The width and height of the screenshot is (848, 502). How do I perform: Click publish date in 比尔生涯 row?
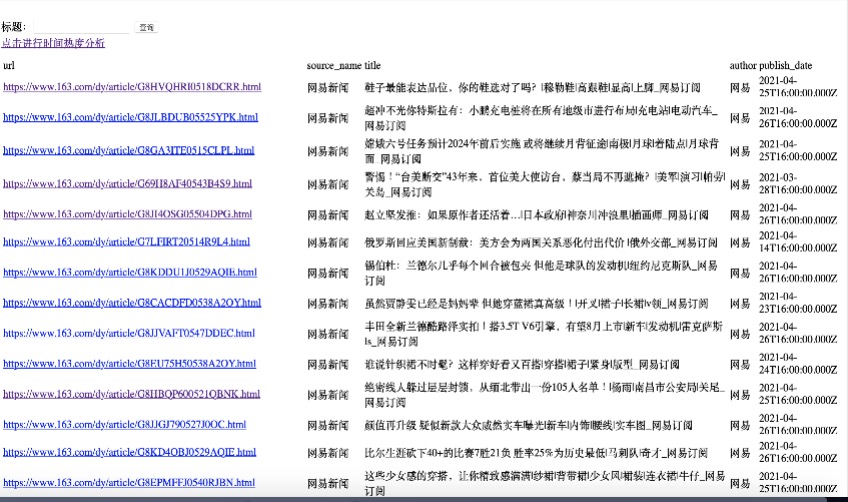click(798, 452)
